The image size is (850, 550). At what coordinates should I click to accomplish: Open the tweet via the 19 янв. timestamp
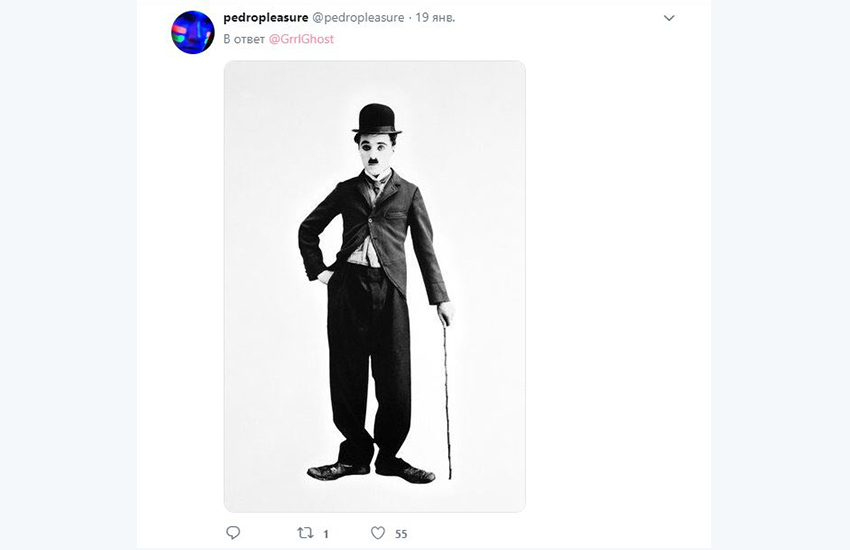point(433,18)
